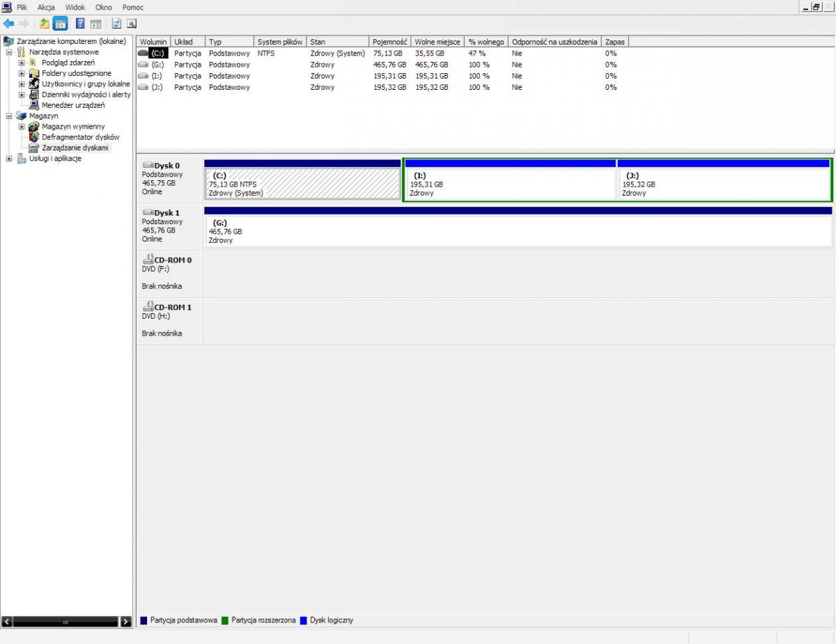The image size is (836, 644).
Task: Toggle the show/hide action pane icon
Action: coord(95,24)
